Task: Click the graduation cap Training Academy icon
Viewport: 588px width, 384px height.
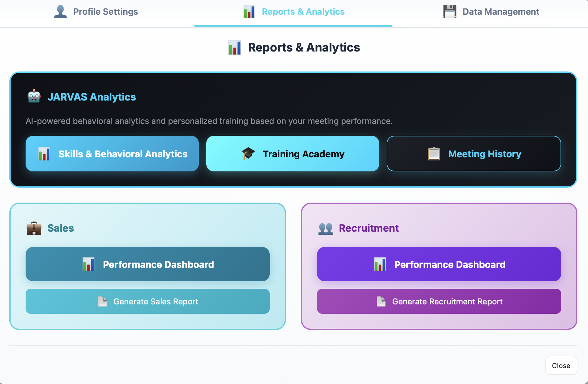Action: (248, 154)
